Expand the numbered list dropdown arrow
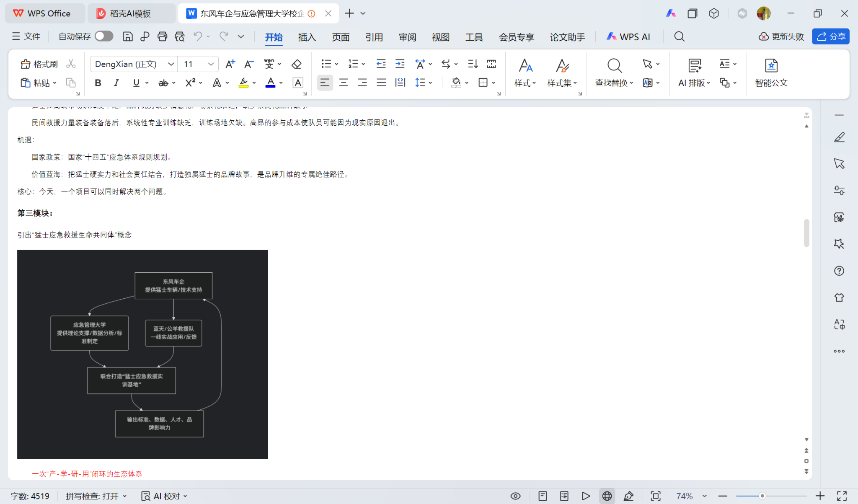This screenshot has height=504, width=858. 363,64
